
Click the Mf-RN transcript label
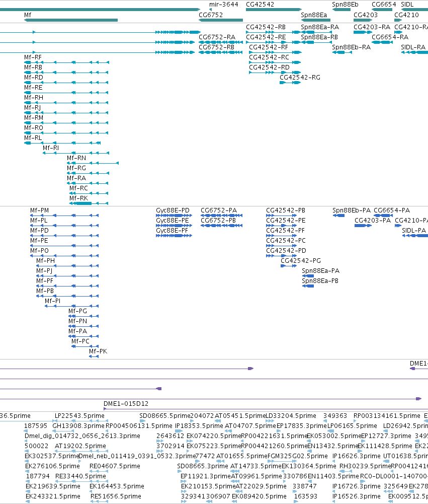(76, 158)
